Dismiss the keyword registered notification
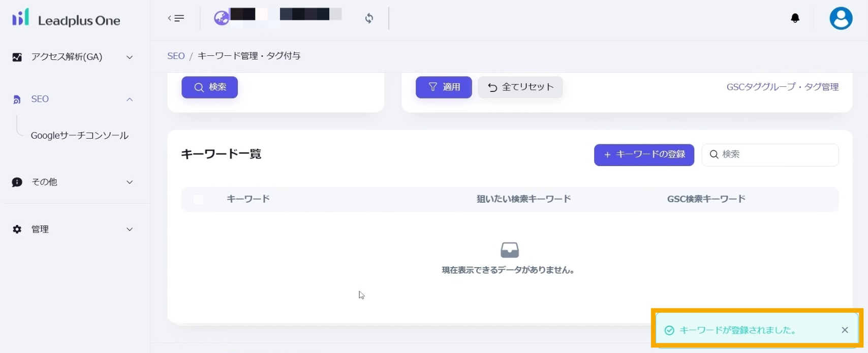Screen dimensions: 868x353 click(845, 330)
